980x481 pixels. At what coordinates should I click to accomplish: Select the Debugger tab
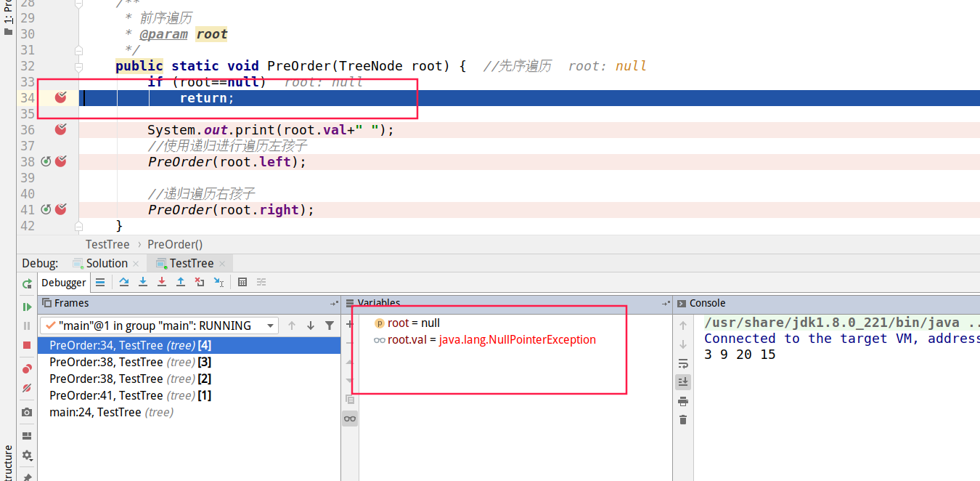(64, 283)
